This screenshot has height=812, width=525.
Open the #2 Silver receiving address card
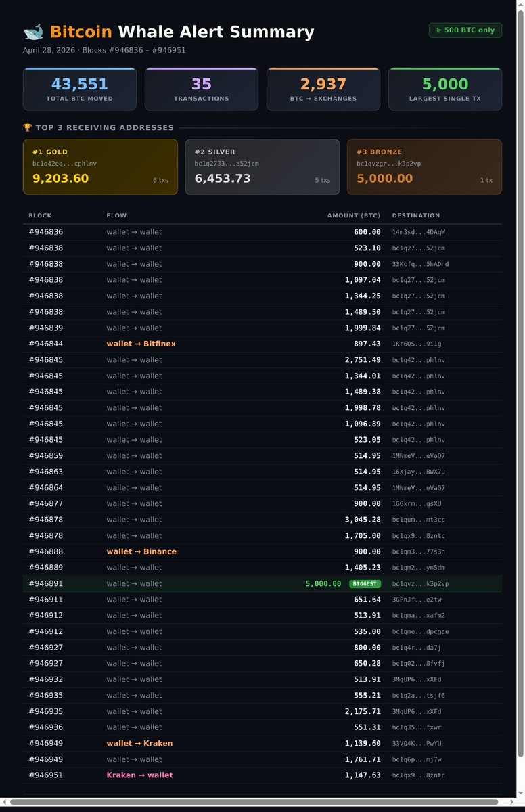click(x=262, y=167)
